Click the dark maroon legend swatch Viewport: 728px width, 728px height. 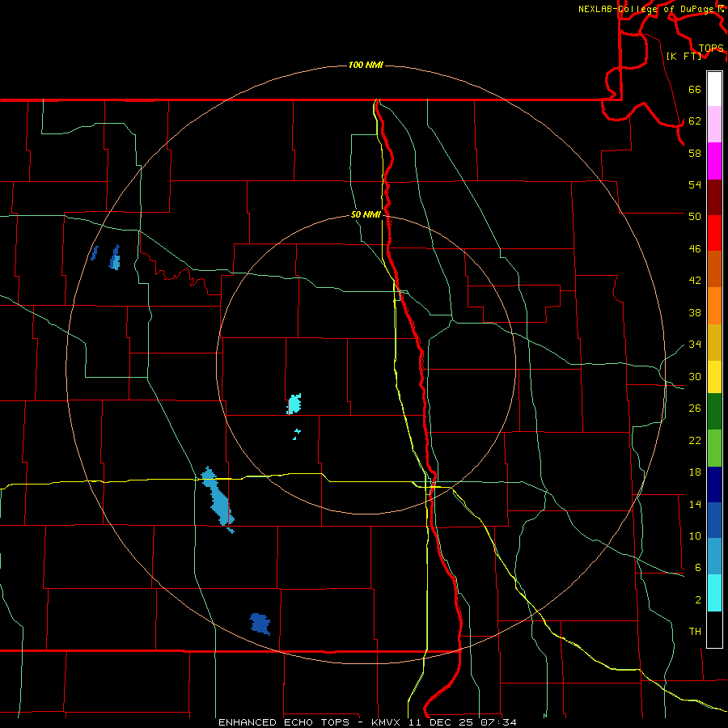[x=714, y=197]
